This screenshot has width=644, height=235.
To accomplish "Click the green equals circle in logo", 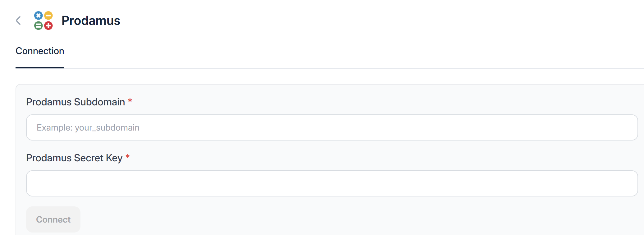I will click(x=38, y=25).
